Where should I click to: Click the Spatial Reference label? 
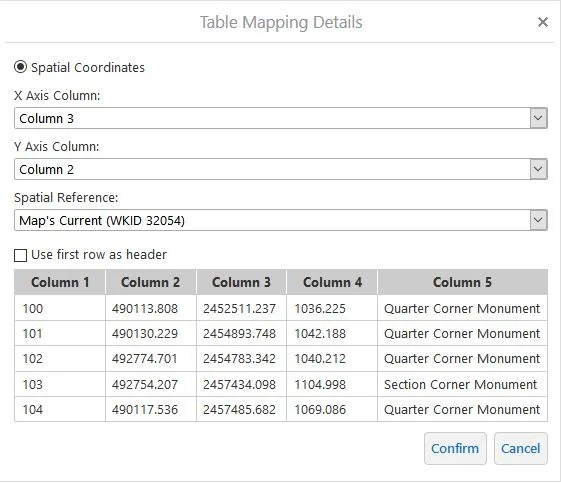(x=66, y=198)
